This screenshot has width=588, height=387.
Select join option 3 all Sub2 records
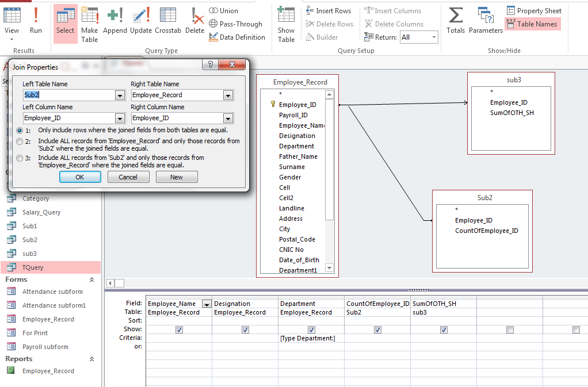[20, 158]
